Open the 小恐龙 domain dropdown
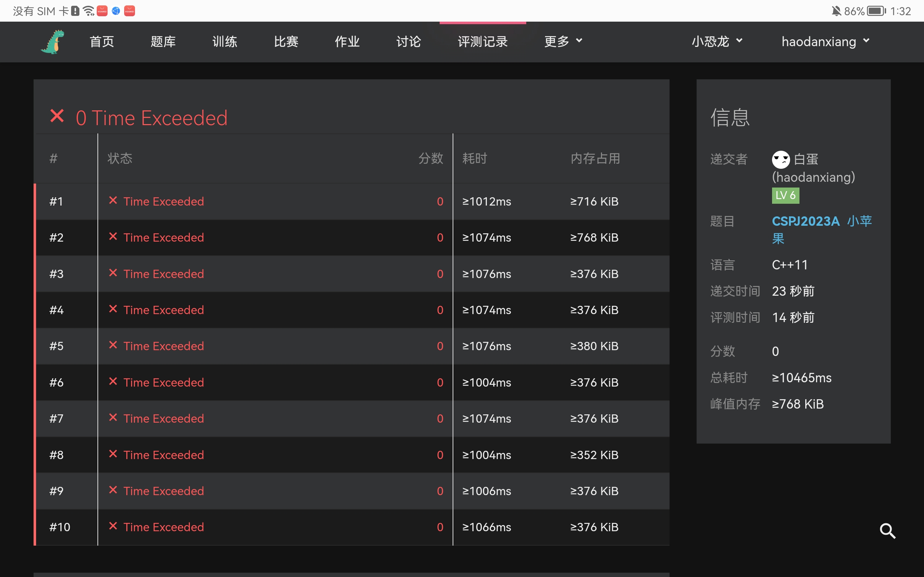This screenshot has width=924, height=577. coord(717,41)
